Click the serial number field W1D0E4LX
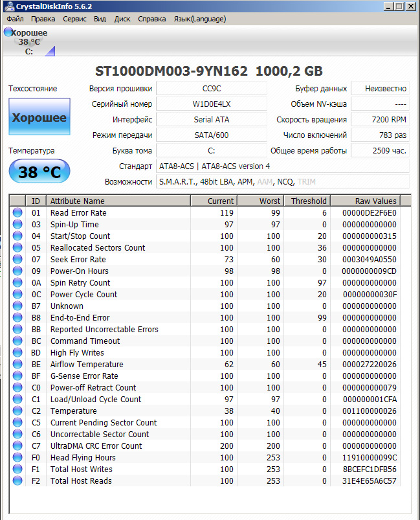420x520 pixels. click(x=211, y=104)
